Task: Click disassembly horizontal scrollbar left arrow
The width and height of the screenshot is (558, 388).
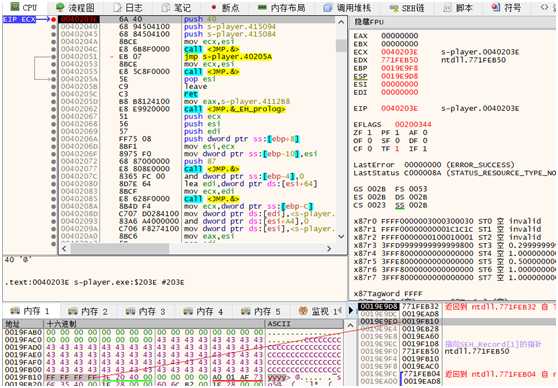Action: 64,248
